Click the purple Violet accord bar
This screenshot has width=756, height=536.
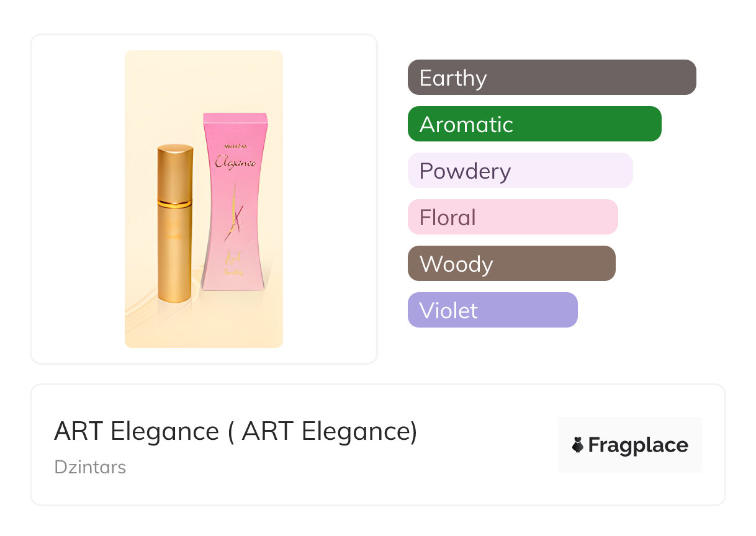pos(492,310)
